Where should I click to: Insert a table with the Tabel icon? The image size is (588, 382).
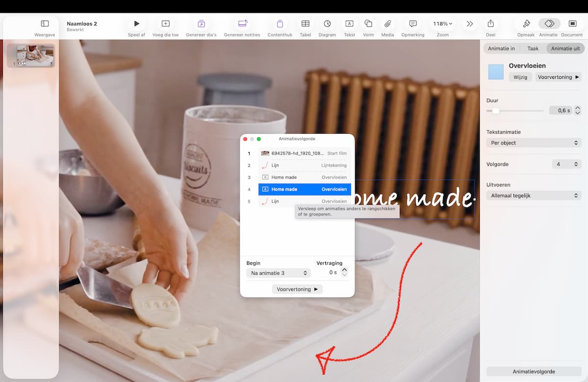305,24
